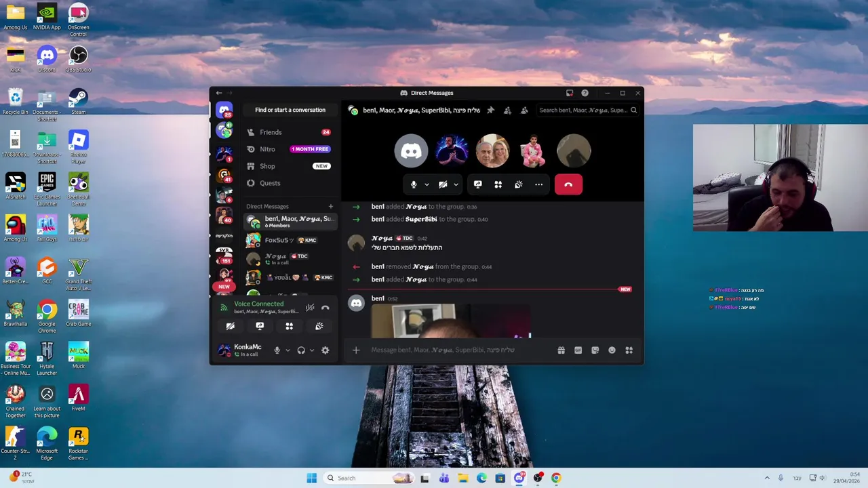
Task: Turn on camera in call controls
Action: pos(443,184)
